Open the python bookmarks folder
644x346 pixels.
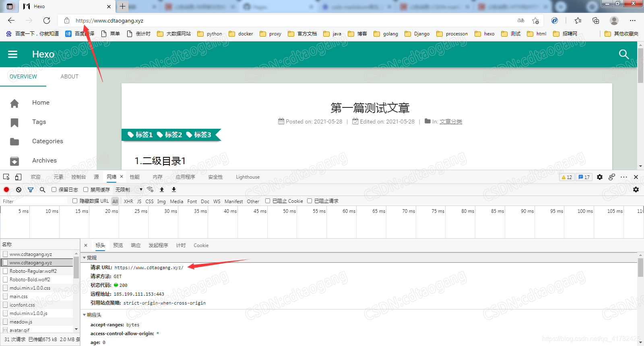coord(210,34)
